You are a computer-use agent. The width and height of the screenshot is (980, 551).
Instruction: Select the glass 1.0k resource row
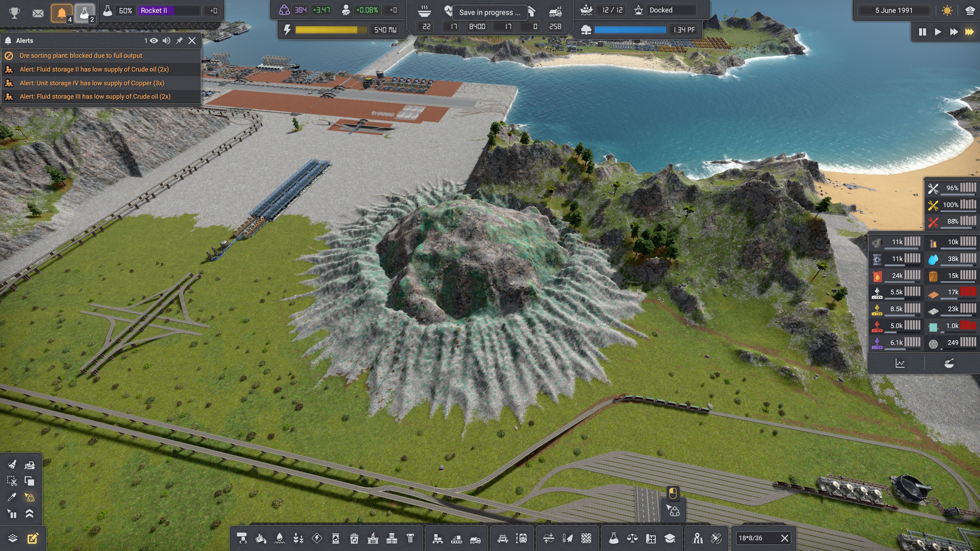(x=952, y=326)
